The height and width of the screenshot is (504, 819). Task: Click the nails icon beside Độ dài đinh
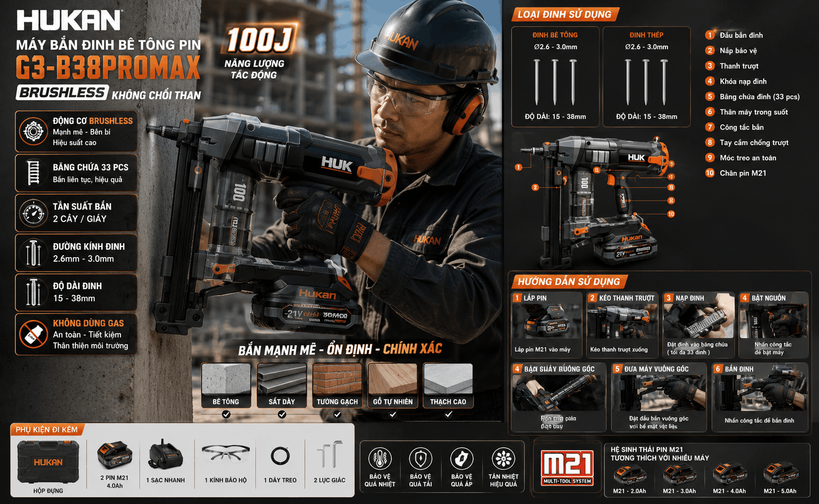point(33,292)
